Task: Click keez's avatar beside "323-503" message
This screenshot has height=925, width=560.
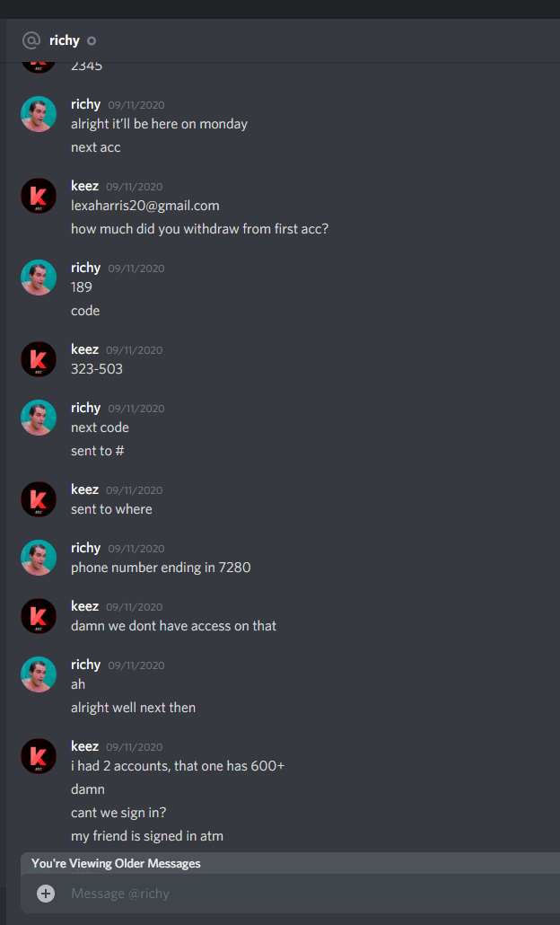Action: tap(39, 359)
